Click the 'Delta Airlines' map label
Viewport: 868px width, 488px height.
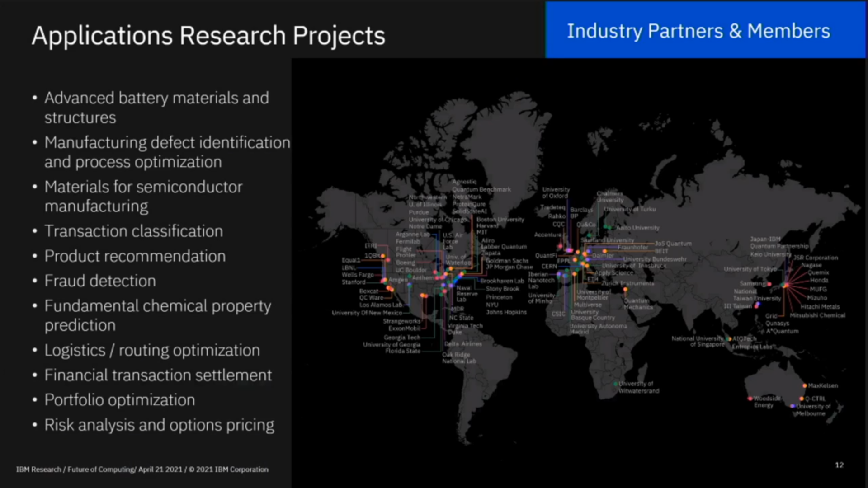click(463, 343)
